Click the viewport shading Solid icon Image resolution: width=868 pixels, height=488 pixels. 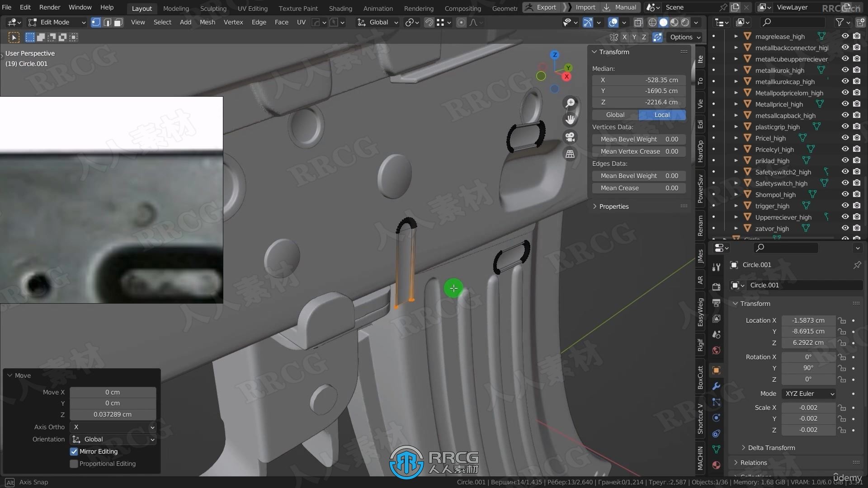coord(664,22)
